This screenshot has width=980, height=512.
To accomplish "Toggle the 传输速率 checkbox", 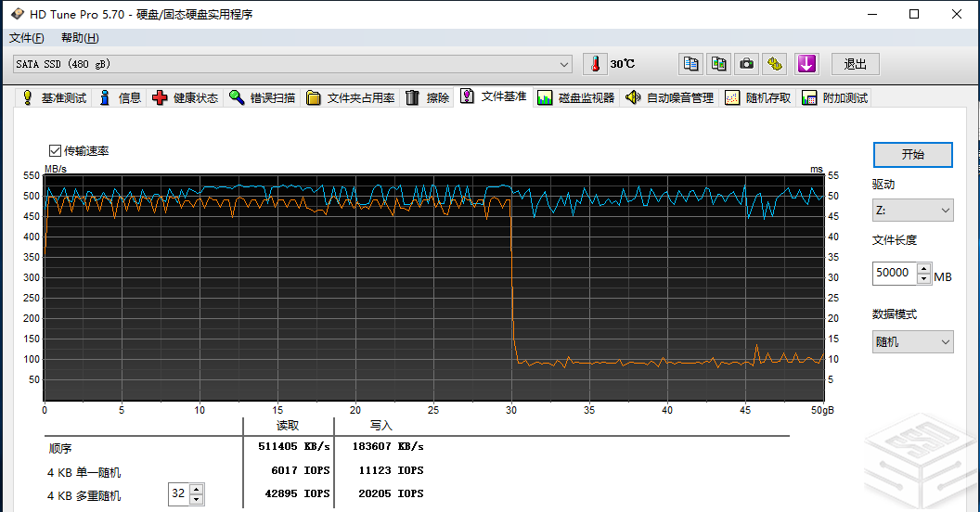I will point(55,150).
